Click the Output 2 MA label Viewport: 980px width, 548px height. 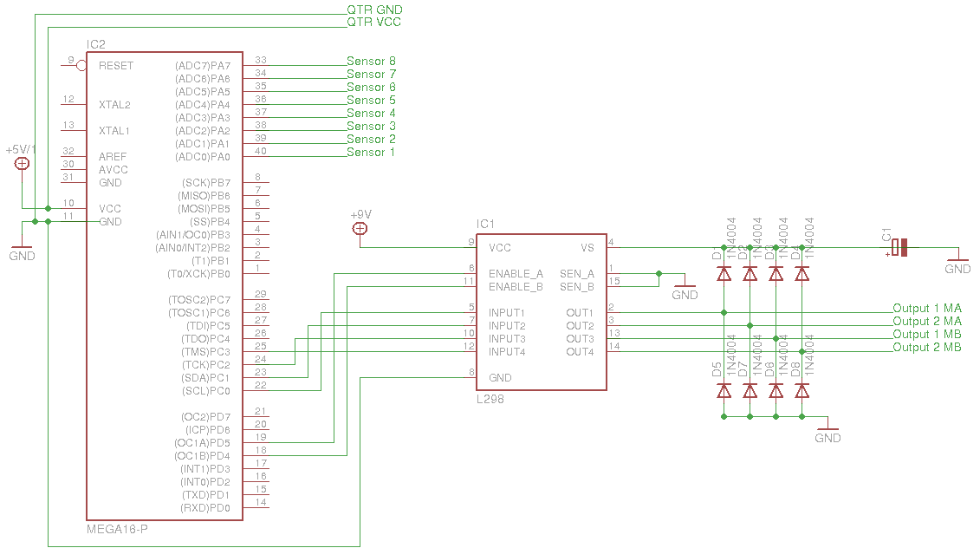927,321
